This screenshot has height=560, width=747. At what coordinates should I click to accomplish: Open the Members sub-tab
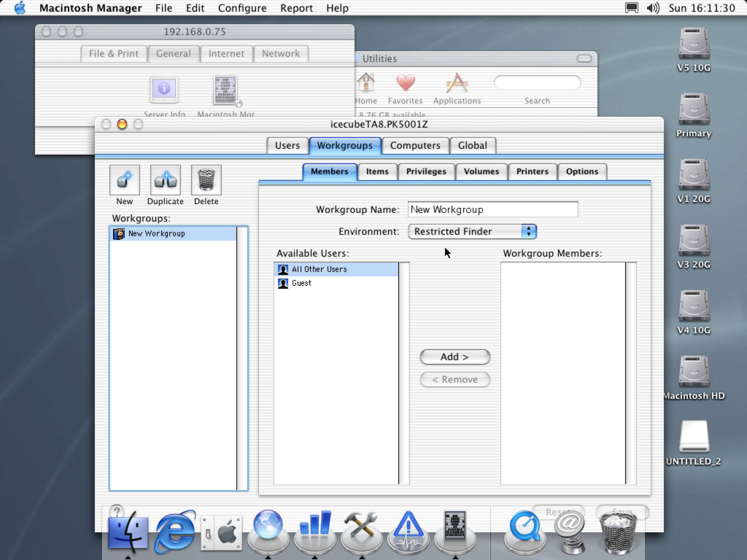[x=330, y=172]
